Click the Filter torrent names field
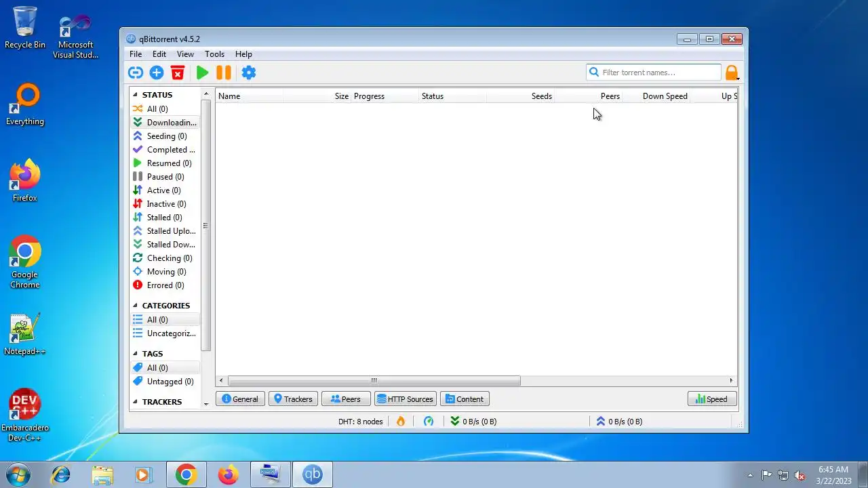Screen dimensions: 868x488 click(x=654, y=73)
